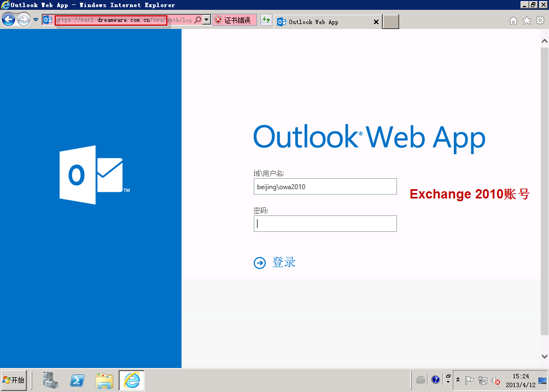Image resolution: width=549 pixels, height=392 pixels.
Task: Click the Show Desktop icon by the clock
Action: coord(542,381)
